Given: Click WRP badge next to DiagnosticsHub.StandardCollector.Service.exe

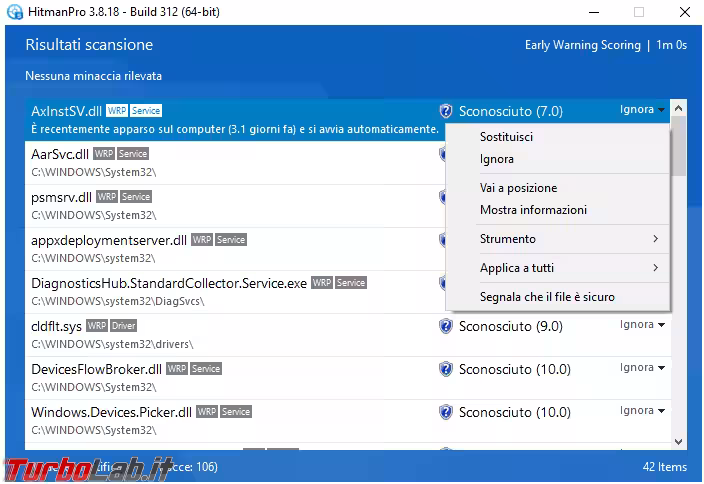Looking at the screenshot, I should [x=322, y=283].
